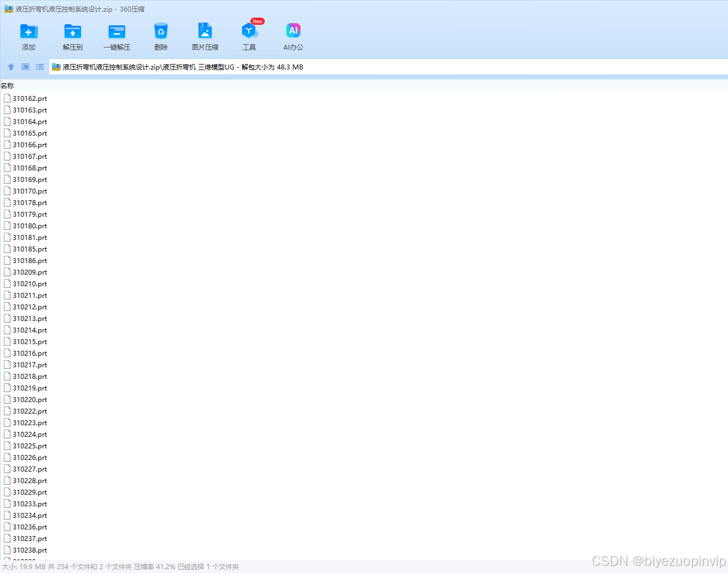Open the AI办公 icon

pos(293,31)
